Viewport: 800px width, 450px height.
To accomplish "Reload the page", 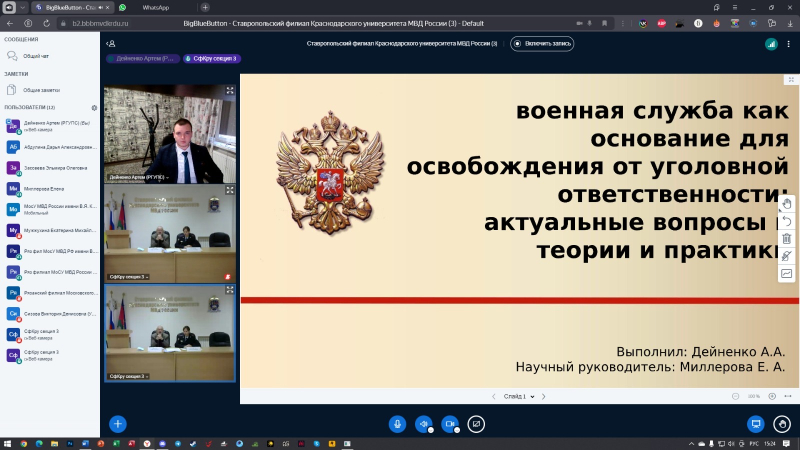I will tap(46, 23).
